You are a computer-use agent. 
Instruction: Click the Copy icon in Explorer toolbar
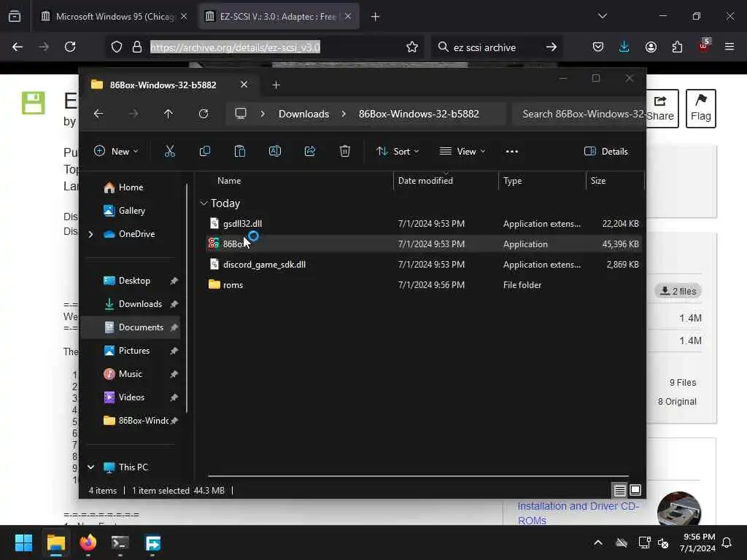[x=205, y=152]
